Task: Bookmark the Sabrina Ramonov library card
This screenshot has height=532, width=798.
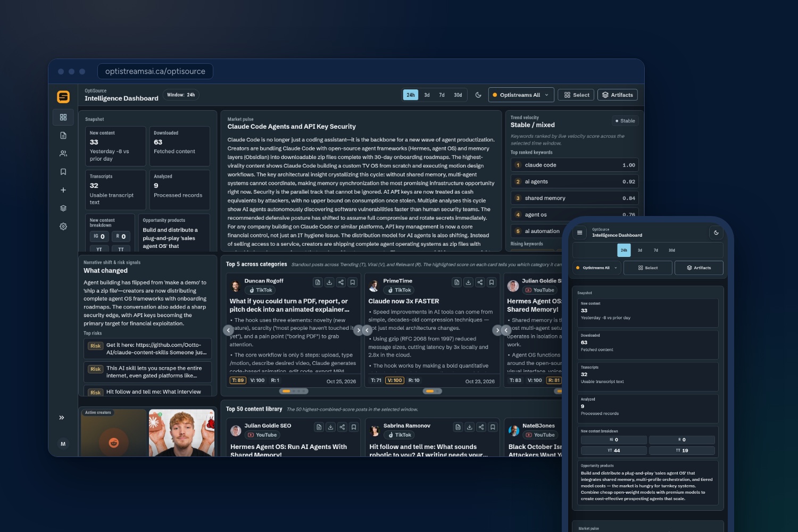Action: (x=493, y=427)
